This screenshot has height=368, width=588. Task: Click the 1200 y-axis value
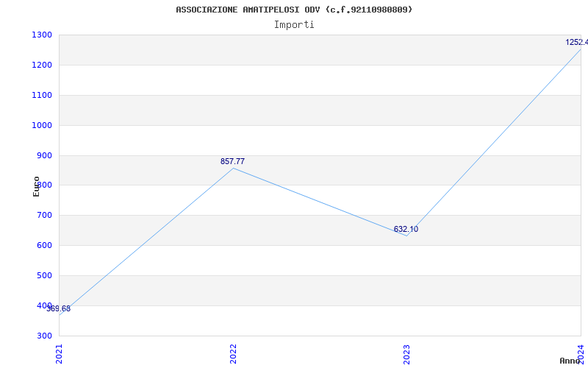pyautogui.click(x=42, y=65)
